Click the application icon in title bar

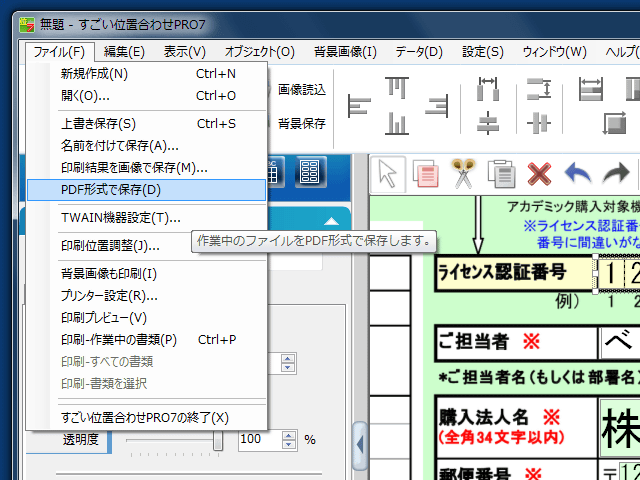28,25
